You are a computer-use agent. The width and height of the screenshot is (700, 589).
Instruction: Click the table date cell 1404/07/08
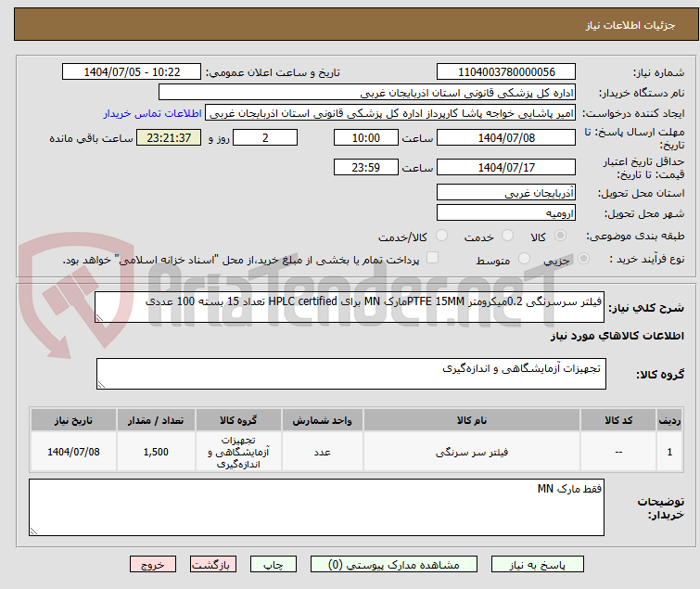pyautogui.click(x=73, y=452)
